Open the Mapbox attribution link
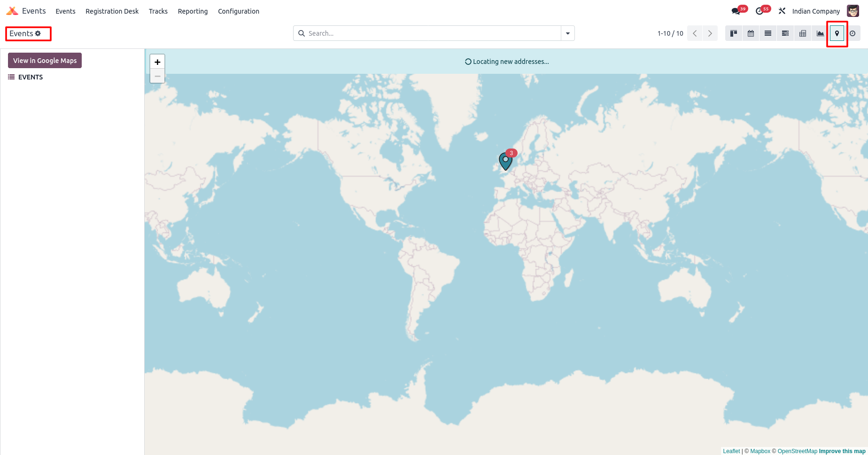This screenshot has width=868, height=455. point(760,451)
